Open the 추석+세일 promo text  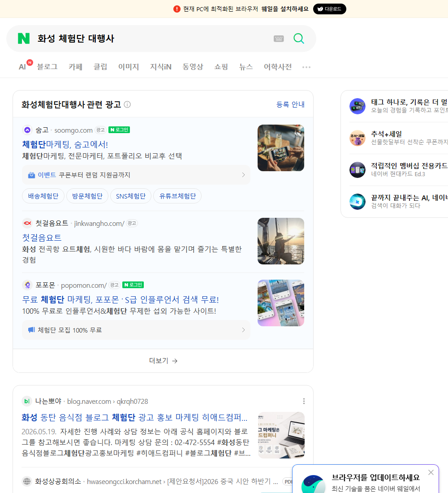pos(386,134)
